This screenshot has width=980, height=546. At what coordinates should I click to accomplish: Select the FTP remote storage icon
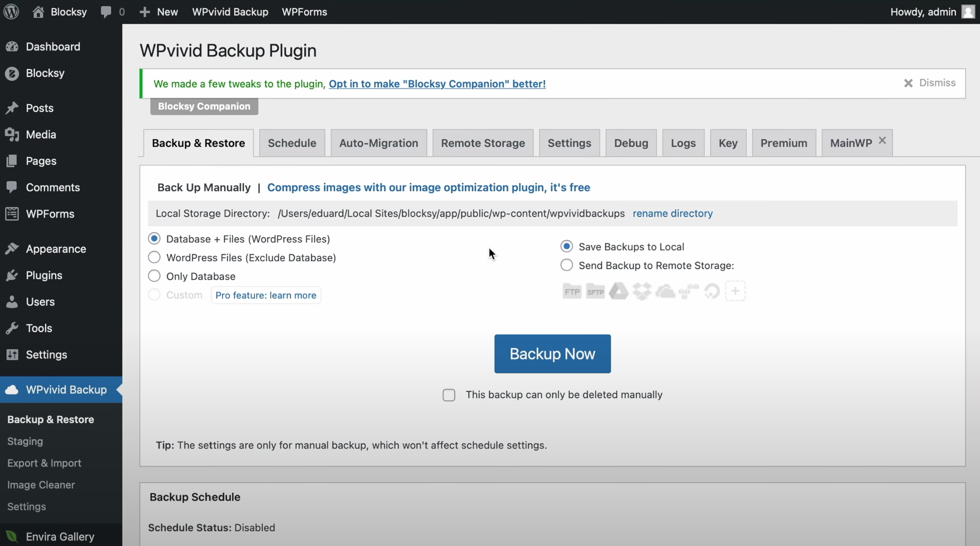coord(571,292)
